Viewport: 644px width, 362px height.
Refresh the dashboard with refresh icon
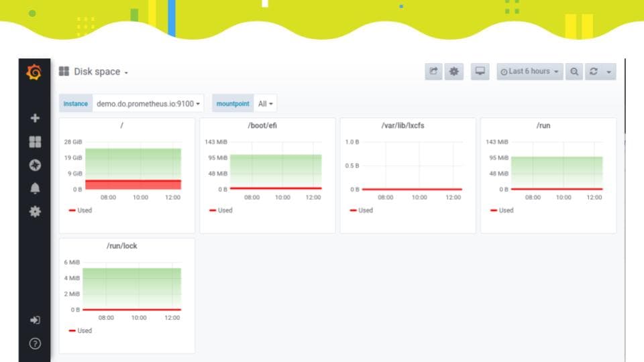point(594,72)
